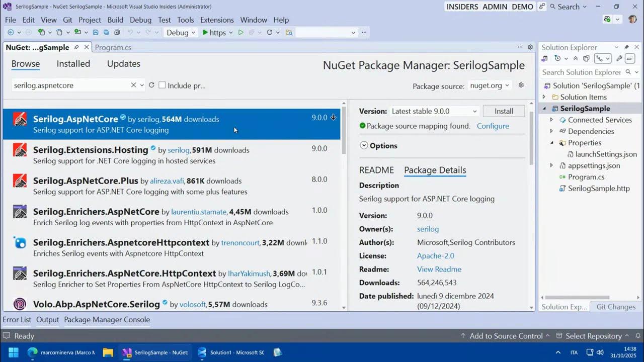Open the Windows Start menu
644x362 pixels.
pos(14,352)
